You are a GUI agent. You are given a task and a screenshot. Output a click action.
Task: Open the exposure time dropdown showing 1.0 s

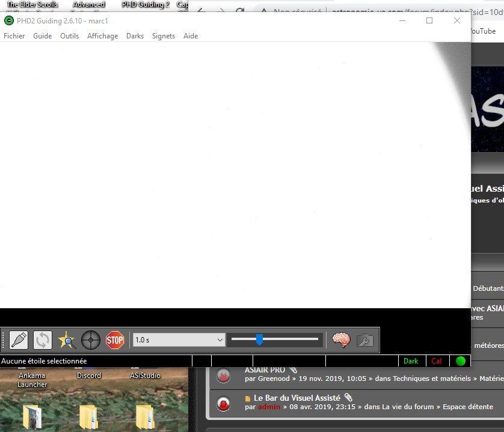pyautogui.click(x=179, y=340)
